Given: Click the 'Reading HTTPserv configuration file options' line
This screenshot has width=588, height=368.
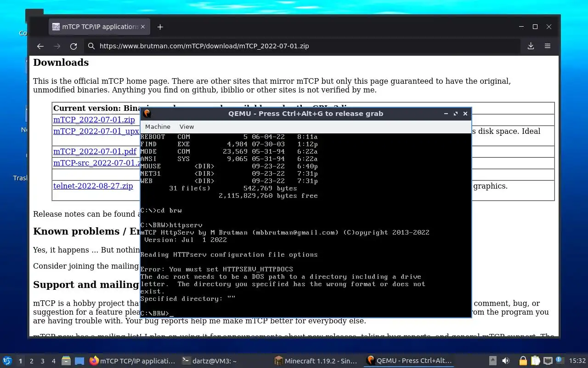Looking at the screenshot, I should (x=229, y=254).
